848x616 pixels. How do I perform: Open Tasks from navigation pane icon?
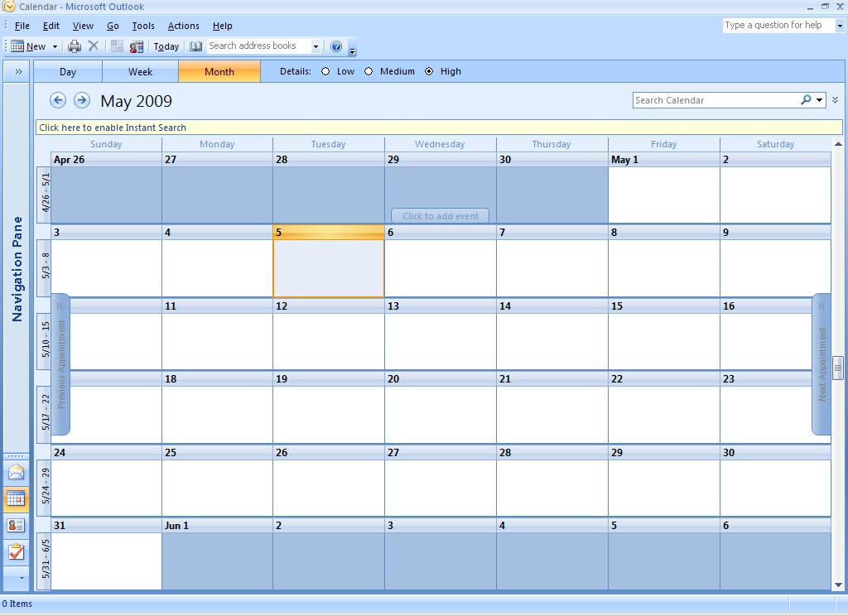16,551
